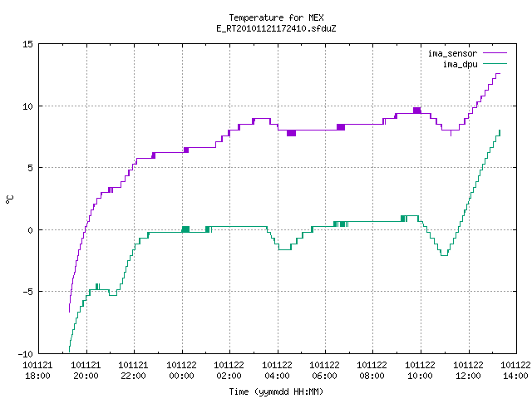Click the ima_dpu minimum dip near 11:00

(444, 255)
